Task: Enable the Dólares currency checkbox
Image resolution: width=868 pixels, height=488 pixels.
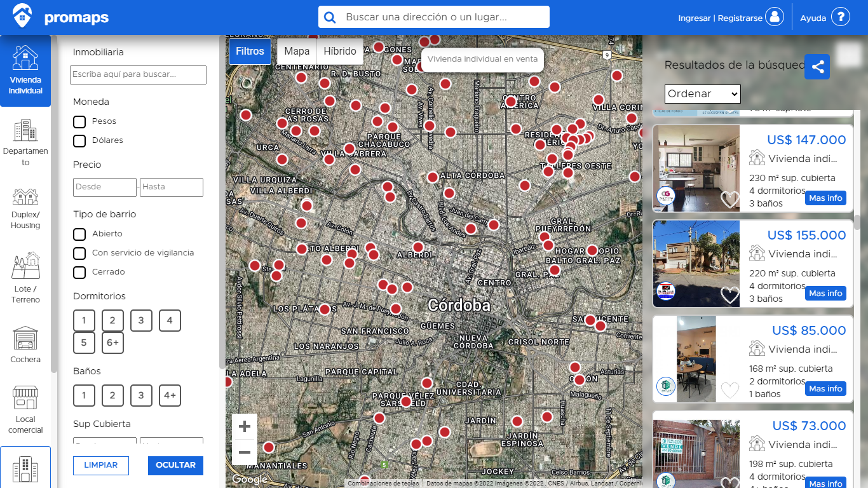Action: point(79,140)
